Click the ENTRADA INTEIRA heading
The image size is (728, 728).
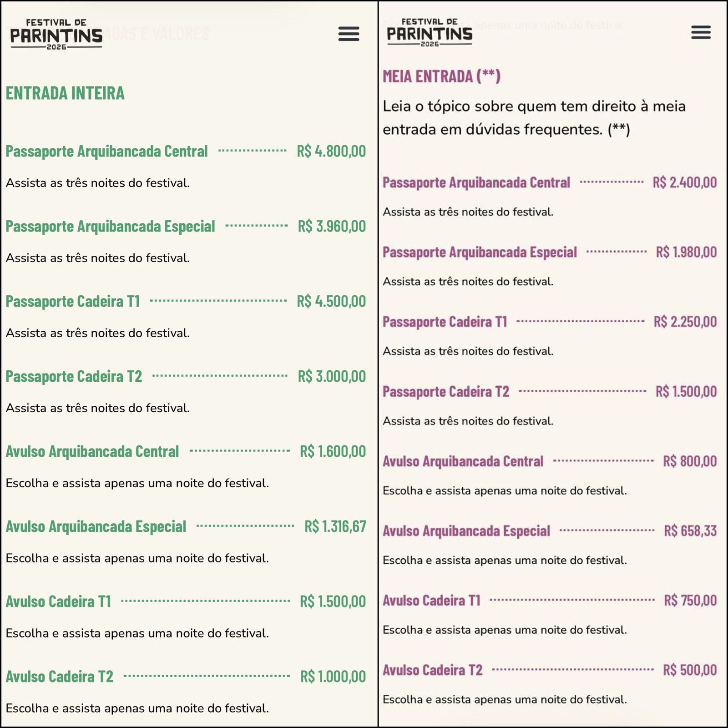click(65, 93)
